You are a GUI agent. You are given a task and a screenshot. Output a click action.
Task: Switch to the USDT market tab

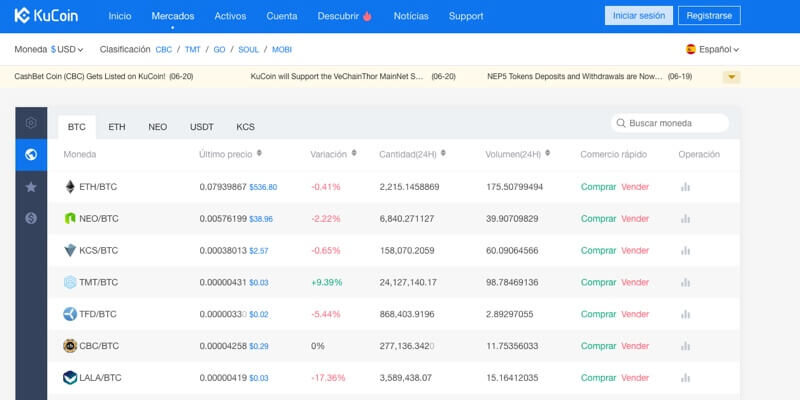click(202, 127)
